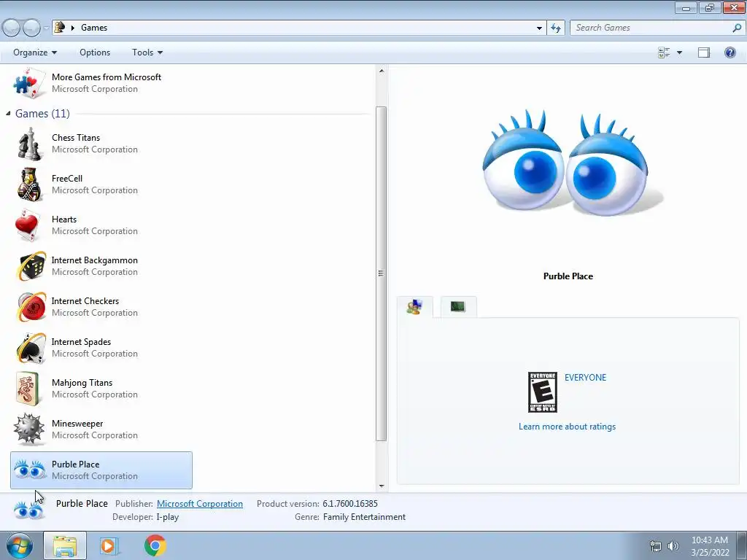747x560 pixels.
Task: Expand the view options dropdown arrow
Action: 679,52
